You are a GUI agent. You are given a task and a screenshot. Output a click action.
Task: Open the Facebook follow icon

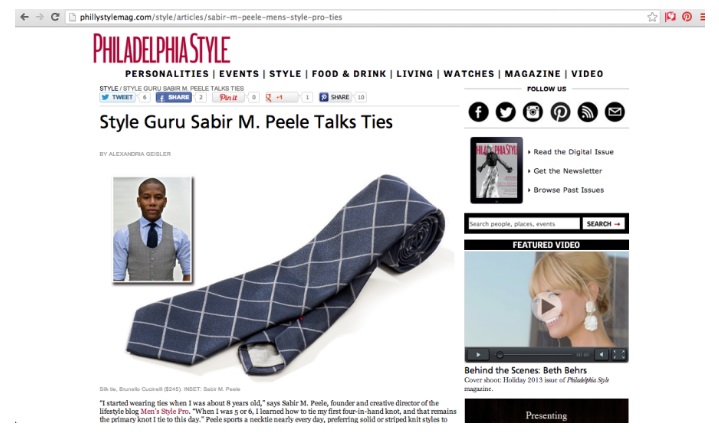(478, 112)
